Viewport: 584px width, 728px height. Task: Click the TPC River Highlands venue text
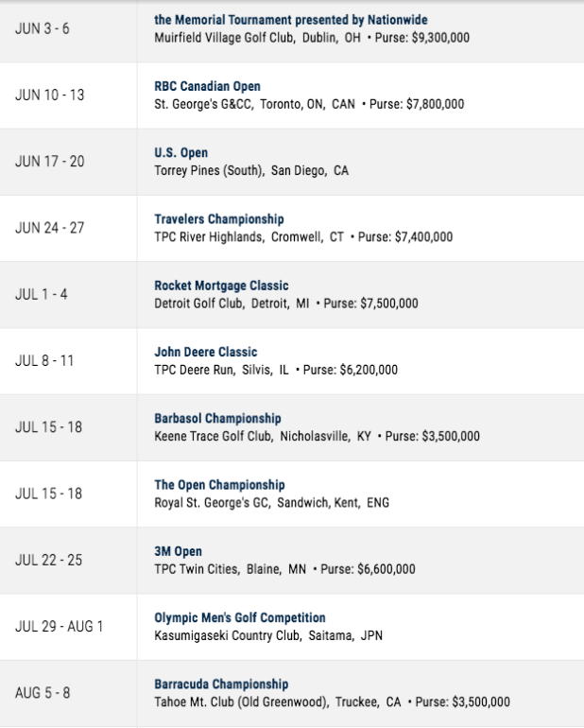[209, 237]
